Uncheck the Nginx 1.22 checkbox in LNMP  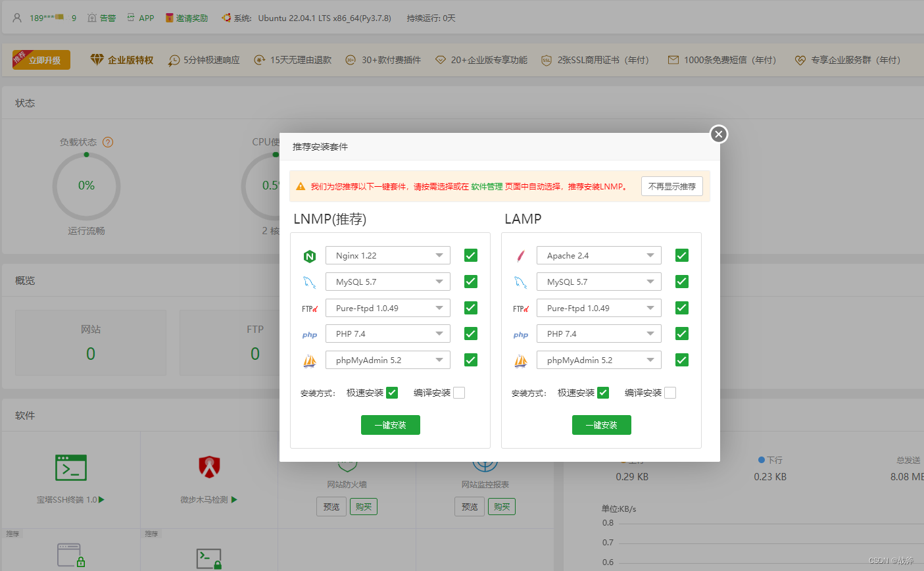click(471, 255)
